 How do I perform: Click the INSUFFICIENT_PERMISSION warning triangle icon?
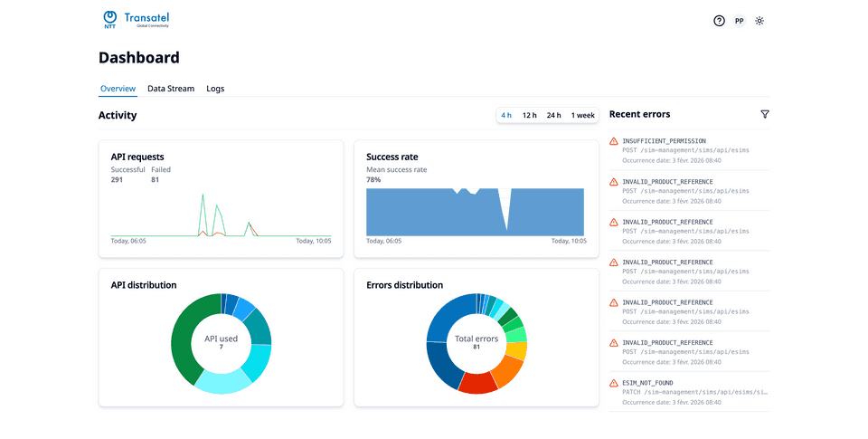(614, 141)
